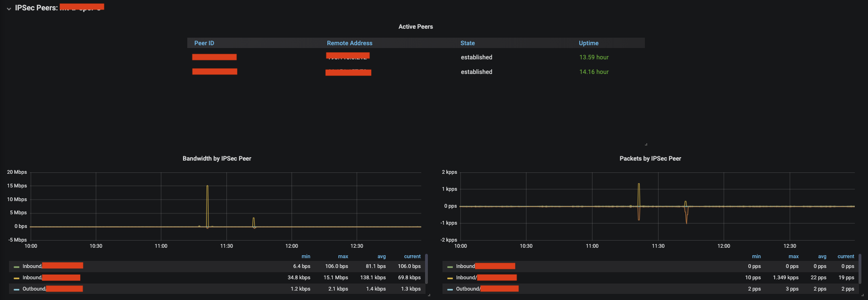Click the green Inbound swatch in Packets legend
Viewport: 868px width, 300px height.
click(x=450, y=267)
